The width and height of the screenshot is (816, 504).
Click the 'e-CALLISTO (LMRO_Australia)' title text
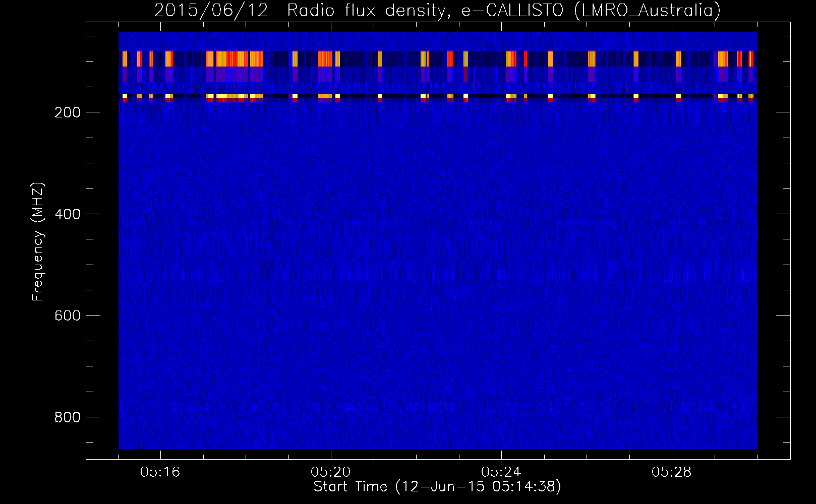[591, 11]
